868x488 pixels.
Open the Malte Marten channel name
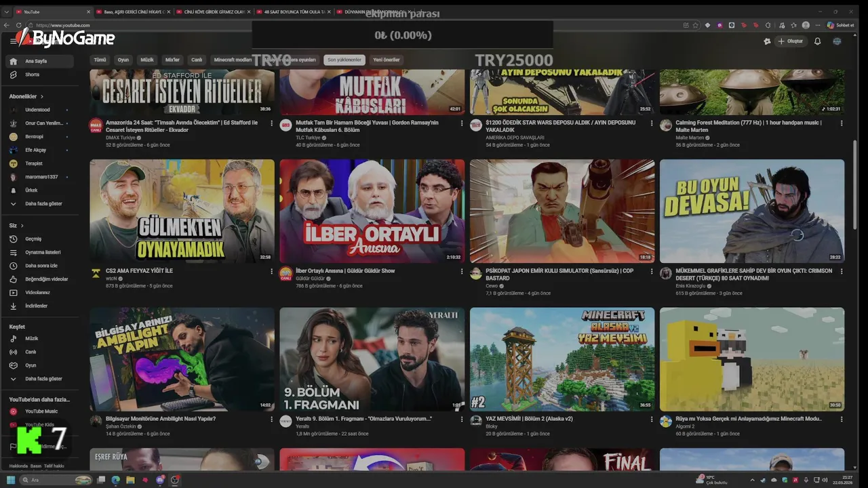[690, 138]
